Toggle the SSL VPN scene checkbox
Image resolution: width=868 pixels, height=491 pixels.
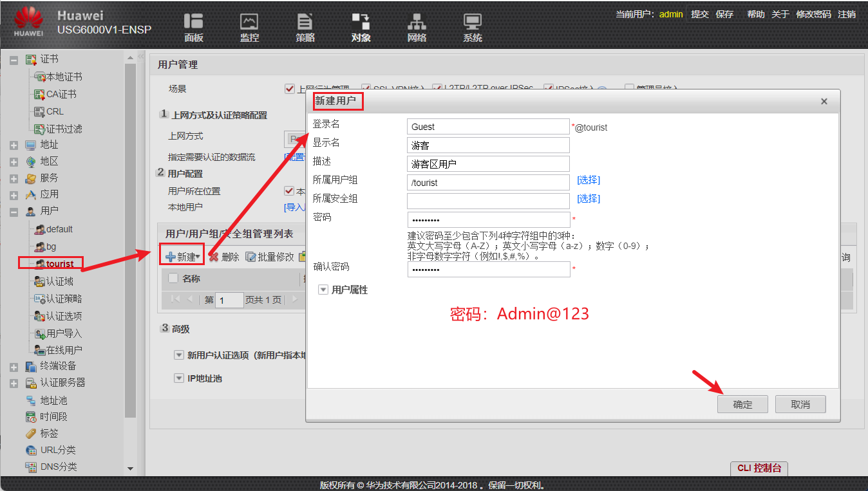coord(366,89)
